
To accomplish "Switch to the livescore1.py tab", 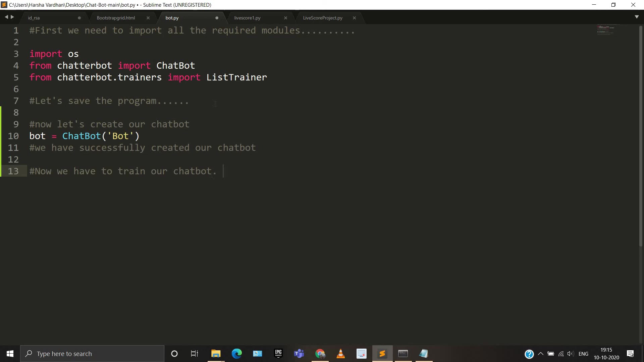I will coord(247,18).
